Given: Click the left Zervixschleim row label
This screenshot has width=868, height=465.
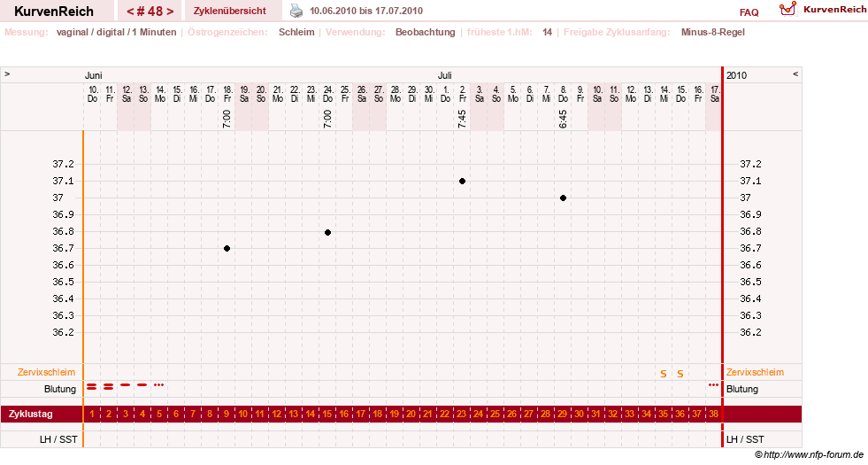Looking at the screenshot, I should click(47, 373).
